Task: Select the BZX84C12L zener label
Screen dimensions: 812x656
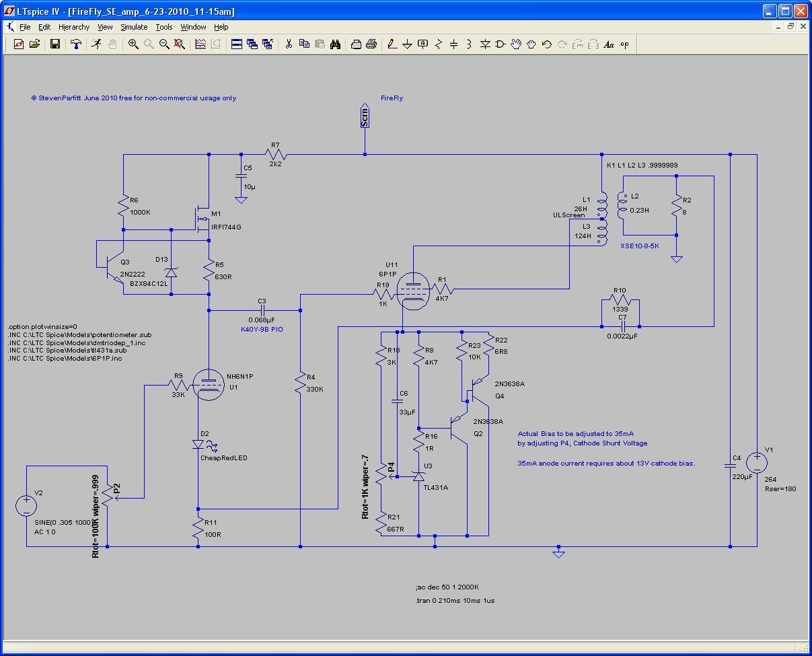Action: click(149, 284)
